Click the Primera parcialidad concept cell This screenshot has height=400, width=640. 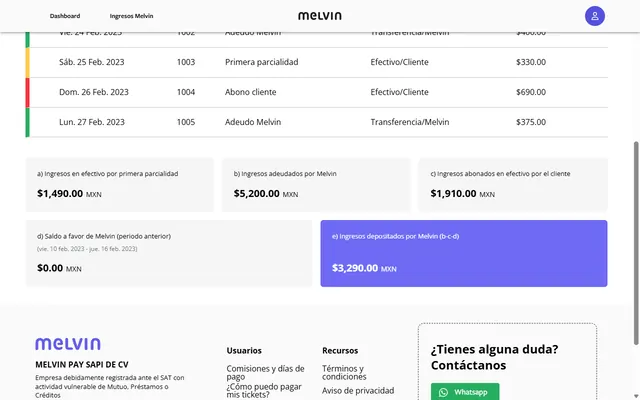262,62
